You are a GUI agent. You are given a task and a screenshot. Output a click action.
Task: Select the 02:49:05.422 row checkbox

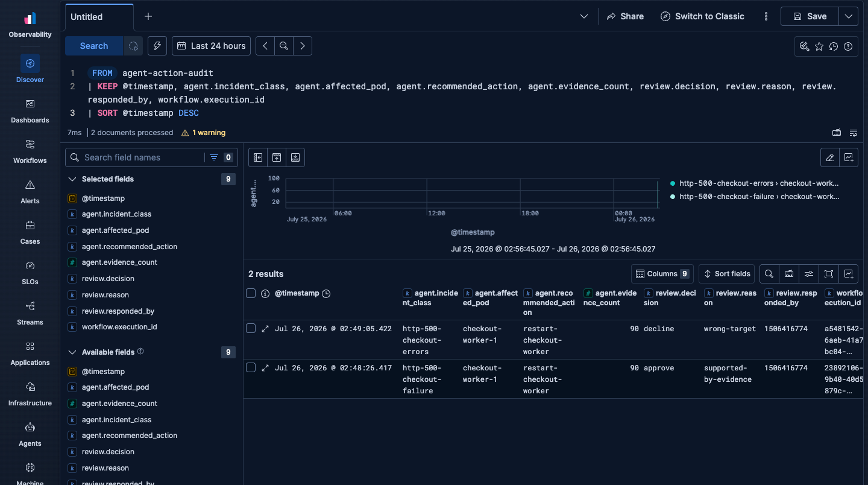251,328
